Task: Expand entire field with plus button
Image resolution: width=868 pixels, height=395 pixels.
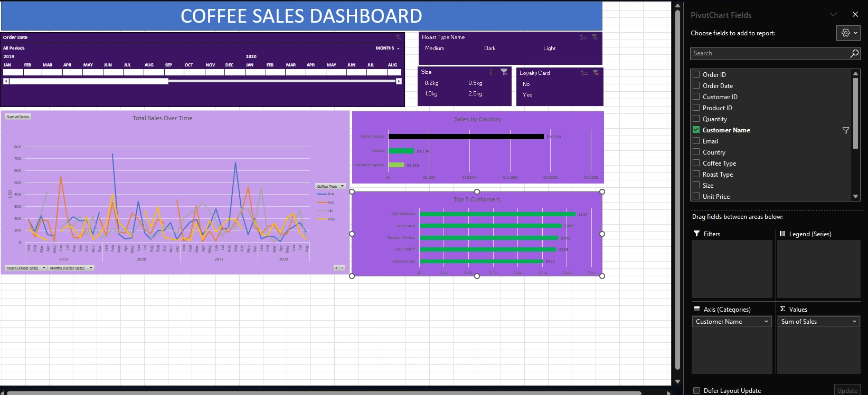Action: pyautogui.click(x=336, y=268)
